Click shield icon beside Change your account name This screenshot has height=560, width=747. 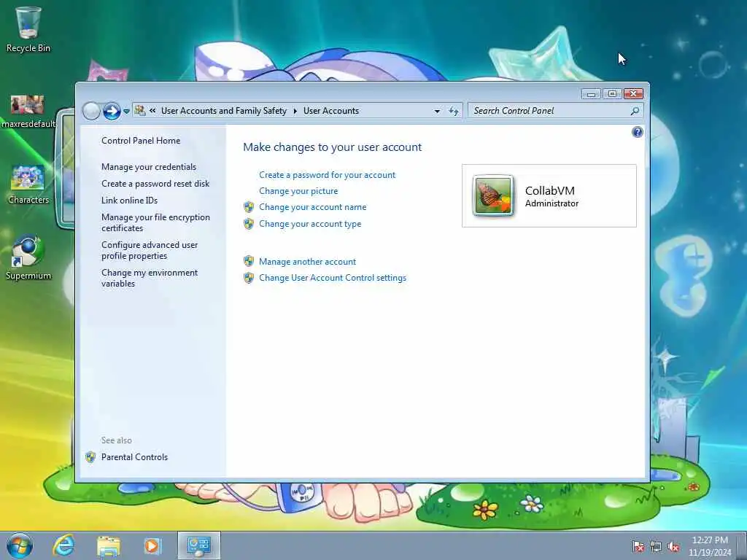coord(249,207)
